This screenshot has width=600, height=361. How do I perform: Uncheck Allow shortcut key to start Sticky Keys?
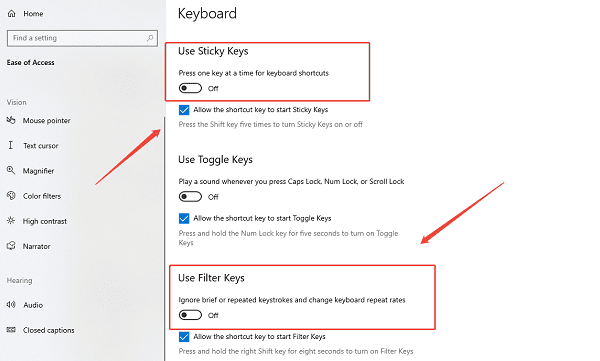[x=184, y=110]
